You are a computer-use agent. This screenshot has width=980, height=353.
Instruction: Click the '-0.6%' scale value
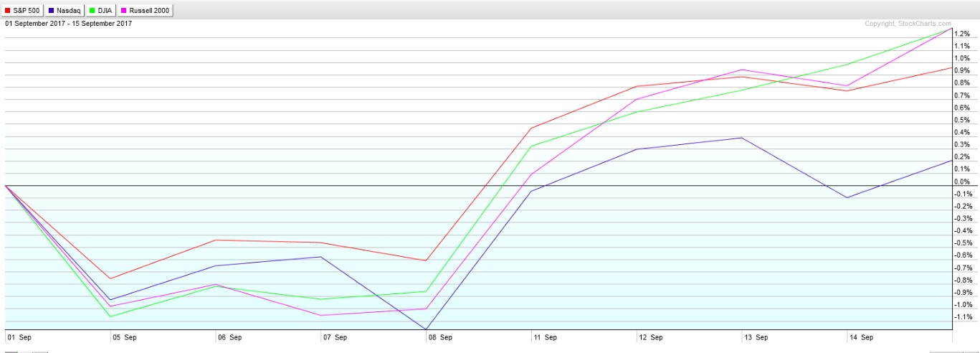click(964, 255)
